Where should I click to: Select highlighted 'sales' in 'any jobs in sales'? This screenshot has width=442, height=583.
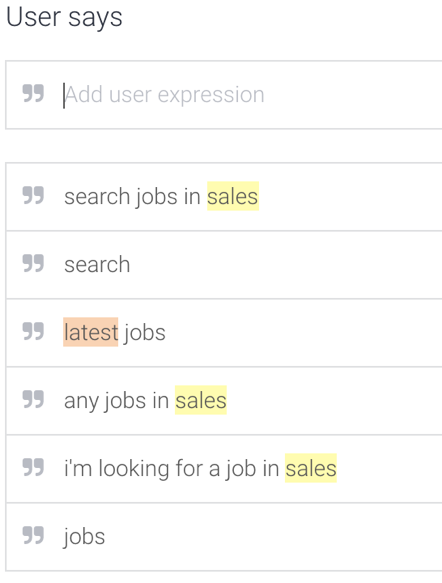[x=201, y=400]
